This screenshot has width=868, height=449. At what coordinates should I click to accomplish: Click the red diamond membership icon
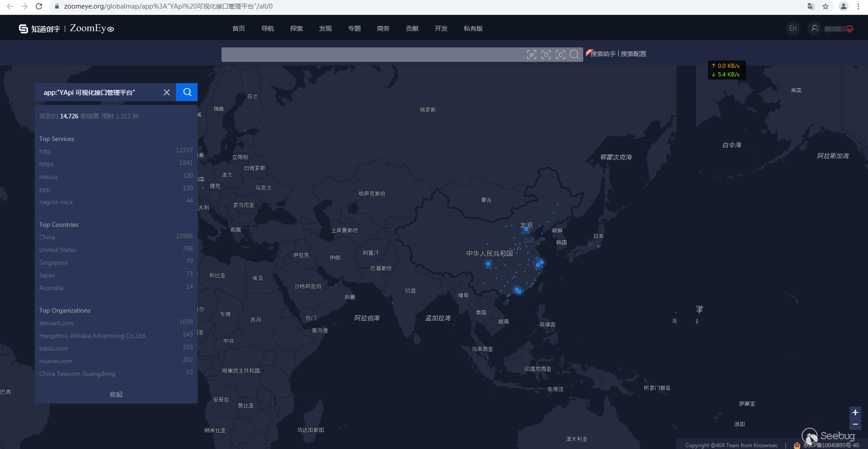click(850, 29)
